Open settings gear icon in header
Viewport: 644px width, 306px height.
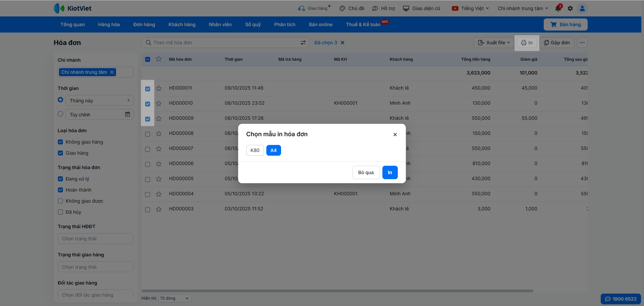pyautogui.click(x=570, y=8)
